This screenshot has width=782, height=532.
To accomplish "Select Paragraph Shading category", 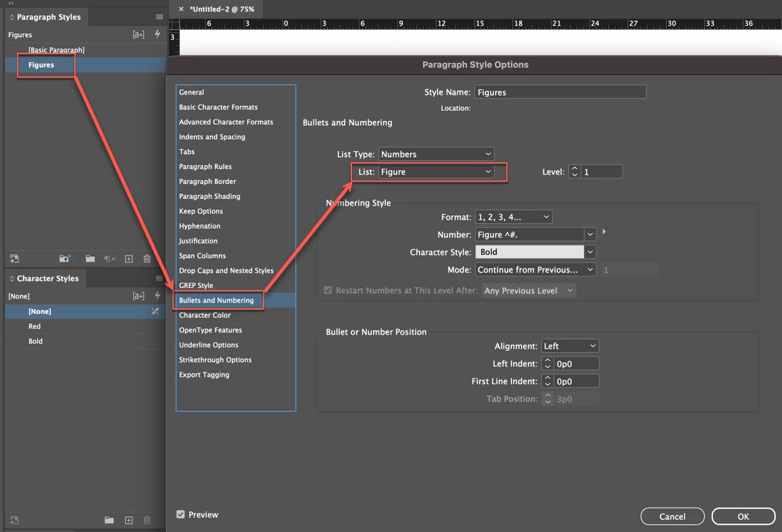I will click(x=236, y=196).
